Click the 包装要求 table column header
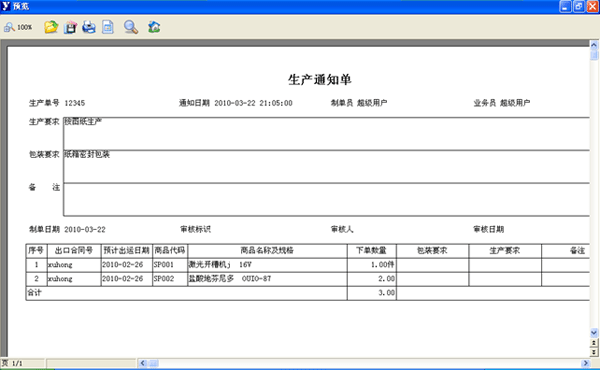The width and height of the screenshot is (600, 370). click(x=432, y=251)
